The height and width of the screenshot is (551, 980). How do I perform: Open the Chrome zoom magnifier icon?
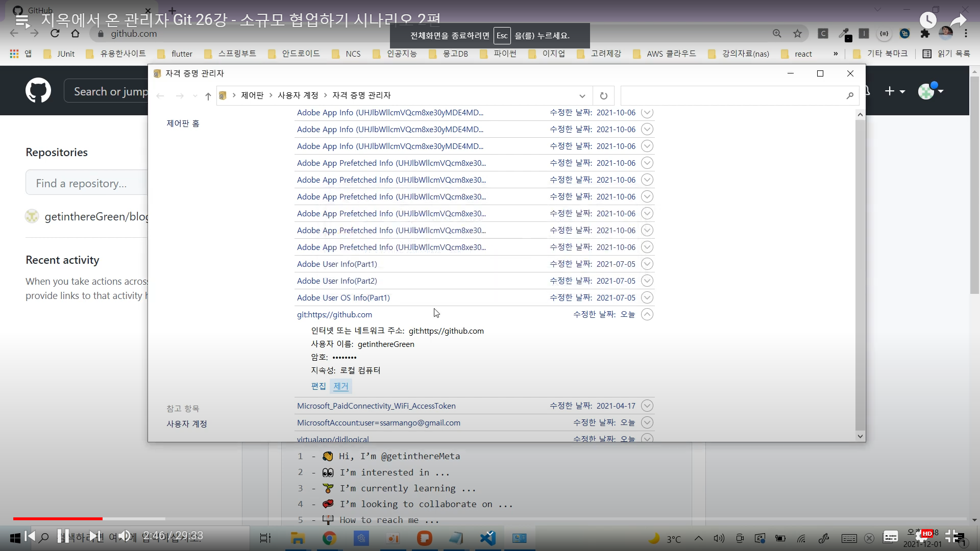pyautogui.click(x=777, y=34)
